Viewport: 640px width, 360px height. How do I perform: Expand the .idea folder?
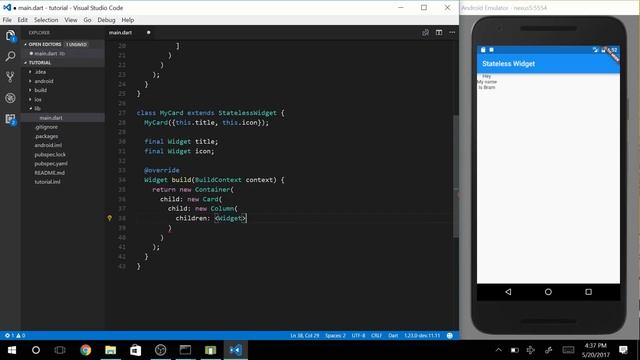pyautogui.click(x=40, y=72)
